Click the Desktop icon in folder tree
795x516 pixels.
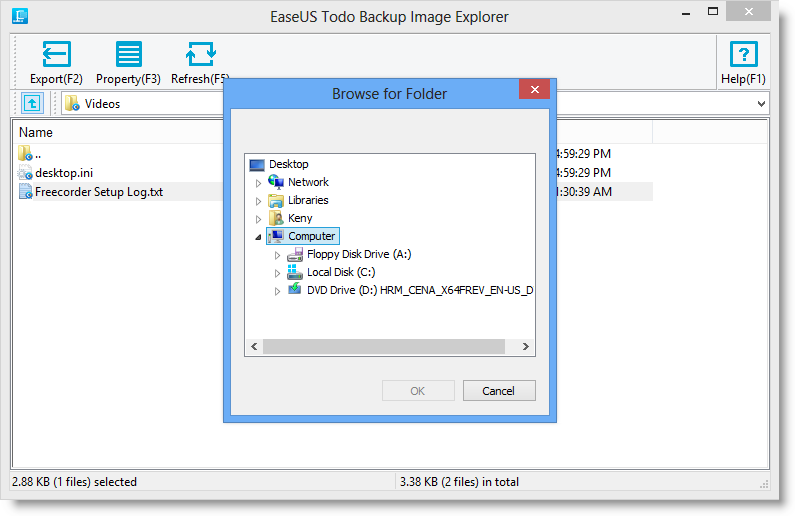pyautogui.click(x=257, y=164)
